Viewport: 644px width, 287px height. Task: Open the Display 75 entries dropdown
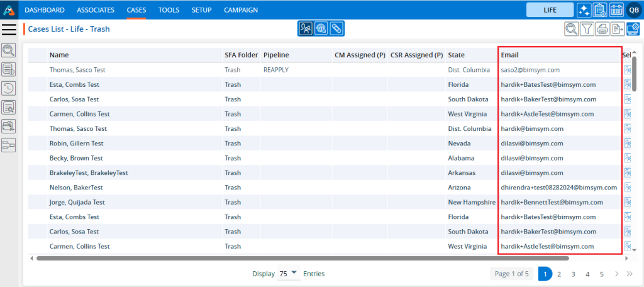289,274
